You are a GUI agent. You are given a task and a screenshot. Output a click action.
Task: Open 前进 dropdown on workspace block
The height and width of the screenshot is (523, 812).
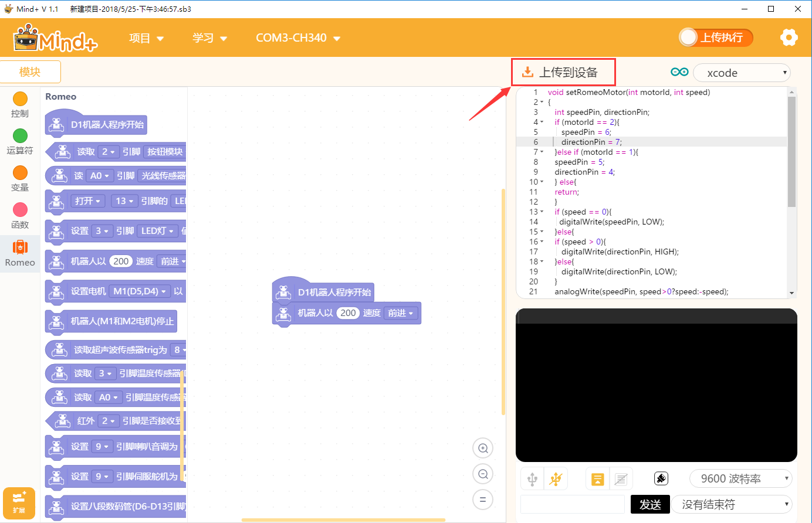[x=400, y=313]
